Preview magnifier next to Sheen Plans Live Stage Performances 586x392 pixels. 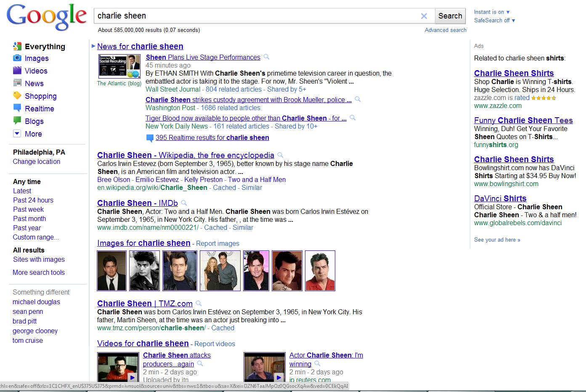pyautogui.click(x=266, y=57)
